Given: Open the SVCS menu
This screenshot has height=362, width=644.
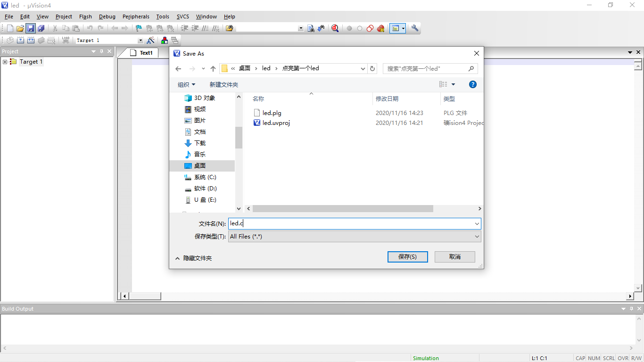Looking at the screenshot, I should pyautogui.click(x=183, y=16).
